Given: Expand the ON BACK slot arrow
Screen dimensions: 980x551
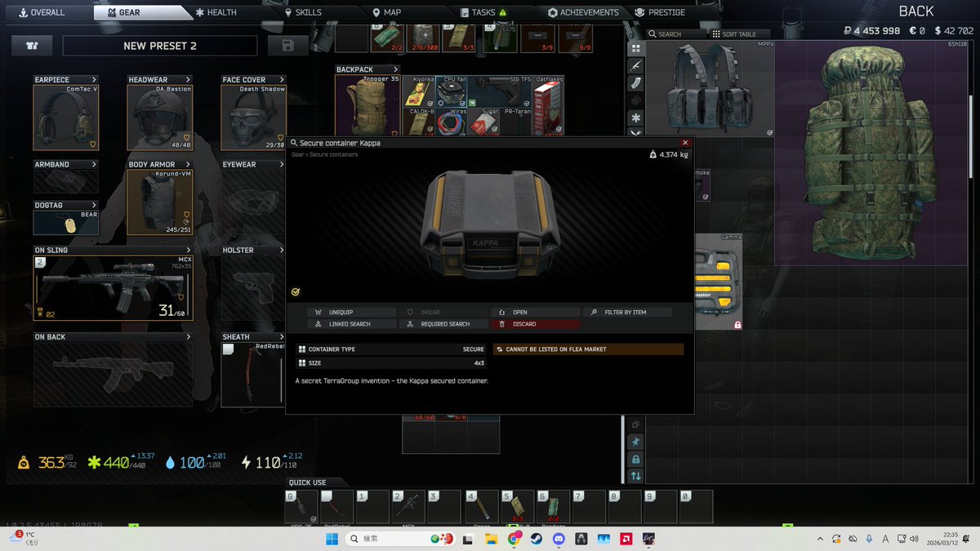Looking at the screenshot, I should 188,336.
